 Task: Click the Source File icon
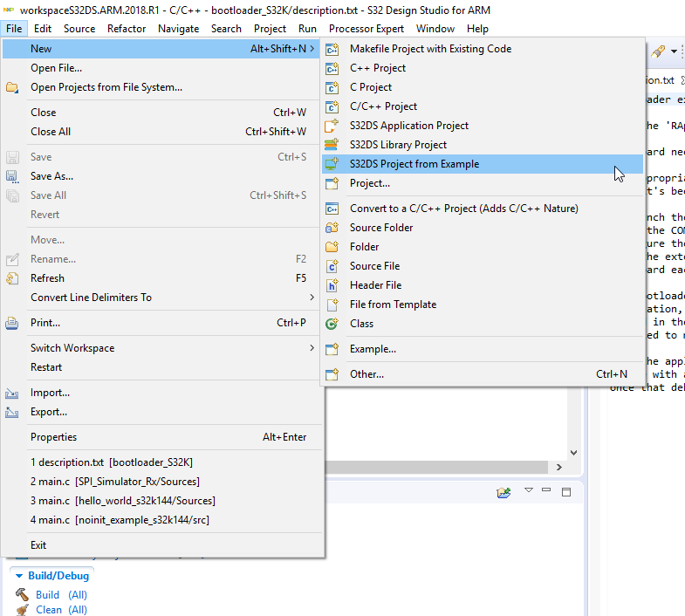pyautogui.click(x=332, y=266)
